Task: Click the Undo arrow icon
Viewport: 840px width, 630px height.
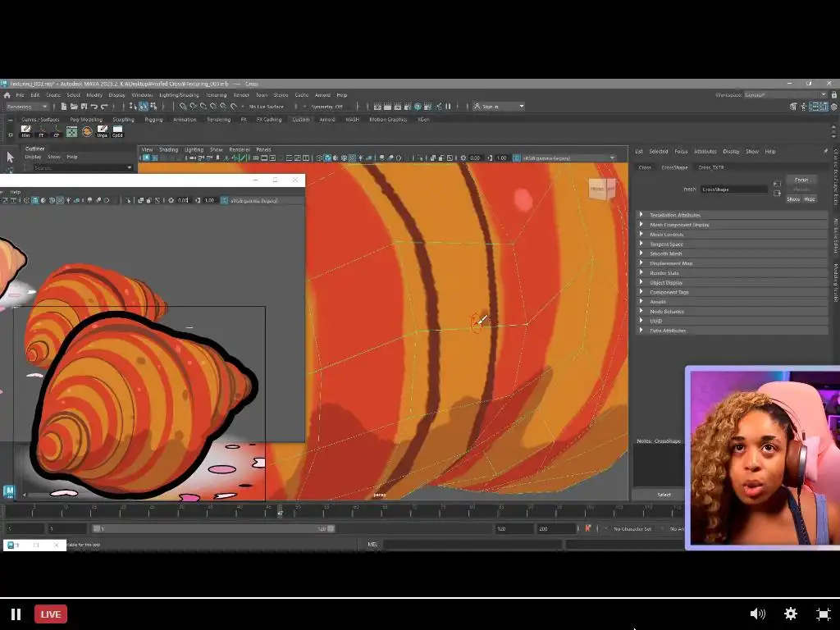Action: point(94,107)
